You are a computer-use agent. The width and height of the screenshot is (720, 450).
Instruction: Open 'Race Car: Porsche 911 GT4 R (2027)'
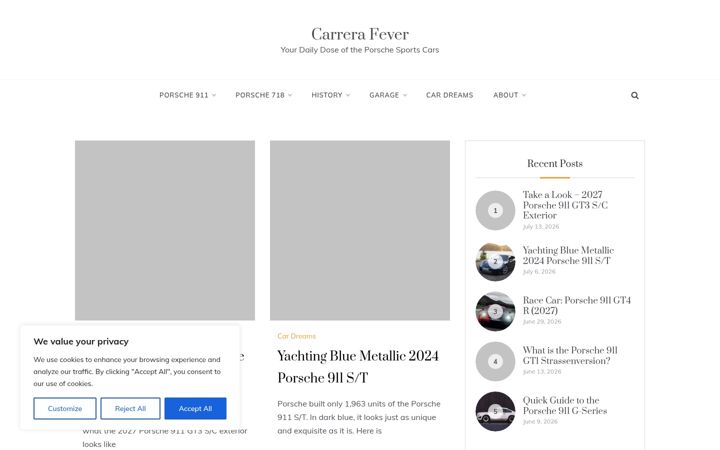[577, 305]
